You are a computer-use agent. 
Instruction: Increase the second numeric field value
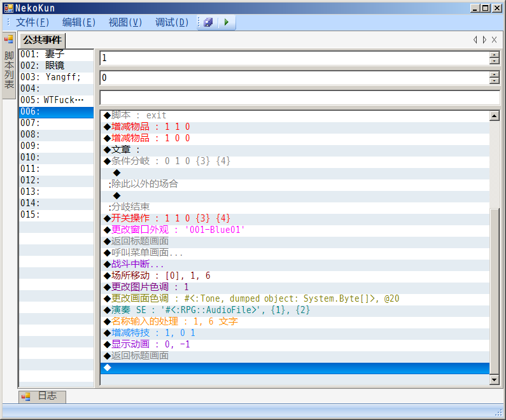[494, 74]
